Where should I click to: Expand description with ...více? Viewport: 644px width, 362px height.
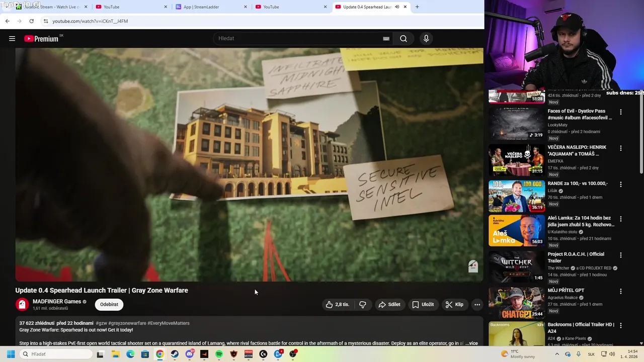coord(471,343)
